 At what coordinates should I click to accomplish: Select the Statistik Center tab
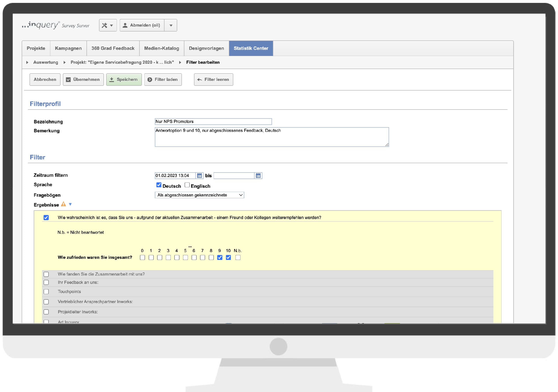tap(251, 48)
